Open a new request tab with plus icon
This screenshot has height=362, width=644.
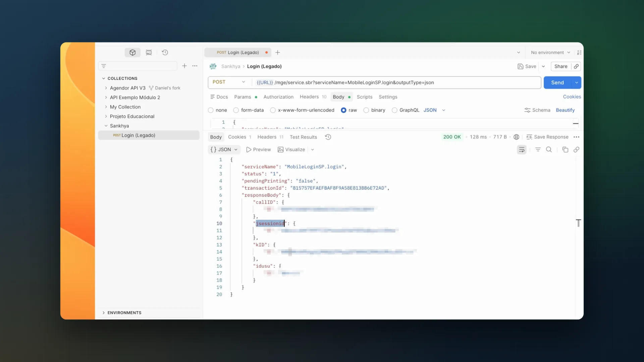pyautogui.click(x=278, y=52)
